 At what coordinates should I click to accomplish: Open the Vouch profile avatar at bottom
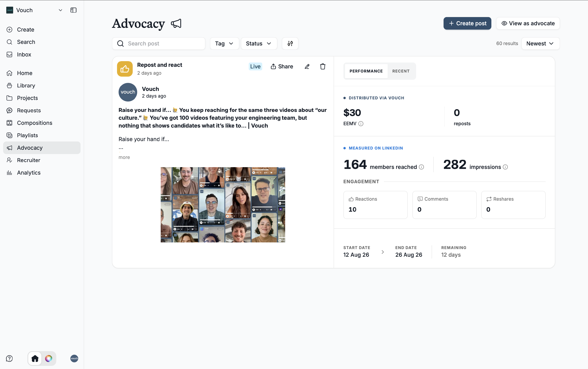pos(74,358)
